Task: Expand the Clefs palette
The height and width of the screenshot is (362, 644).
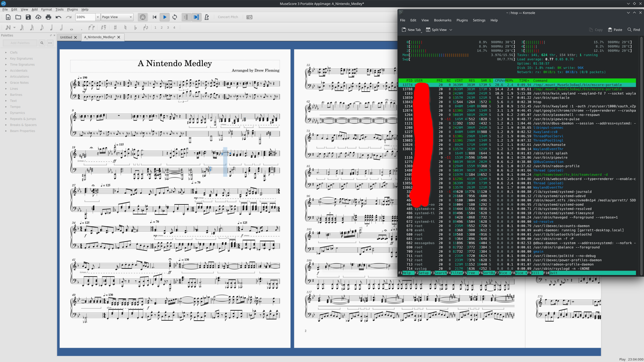Action: coord(13,52)
